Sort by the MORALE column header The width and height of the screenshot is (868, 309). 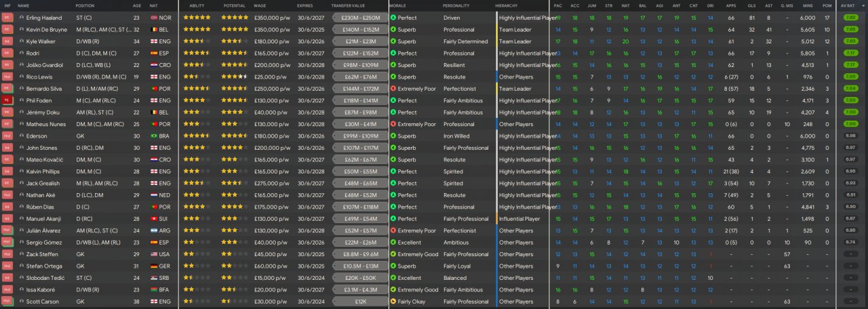[398, 5]
